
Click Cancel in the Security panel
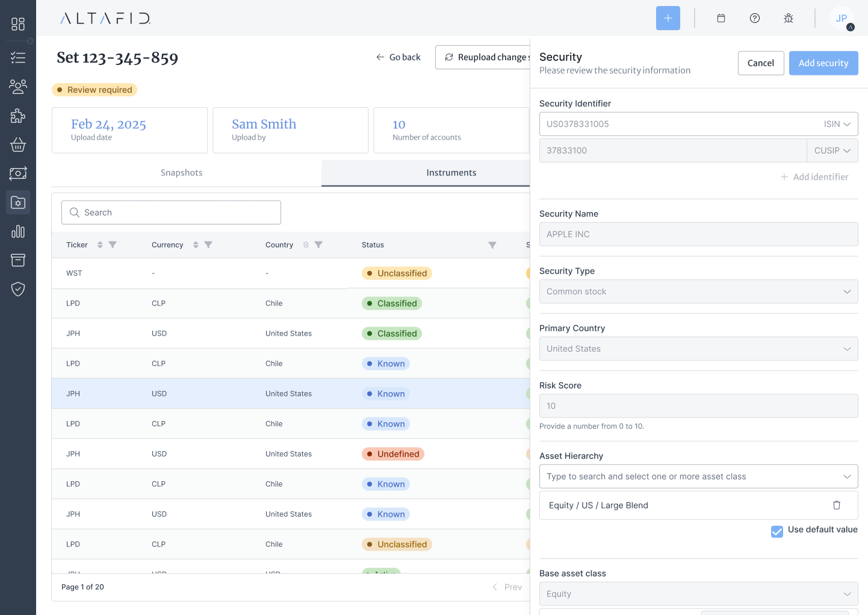(x=760, y=63)
